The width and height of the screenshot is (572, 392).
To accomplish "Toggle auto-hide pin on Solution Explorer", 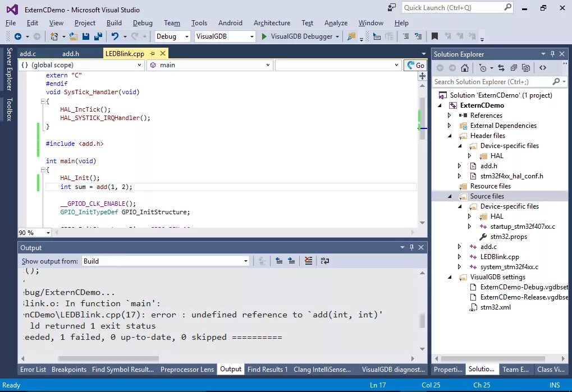I will (553, 54).
